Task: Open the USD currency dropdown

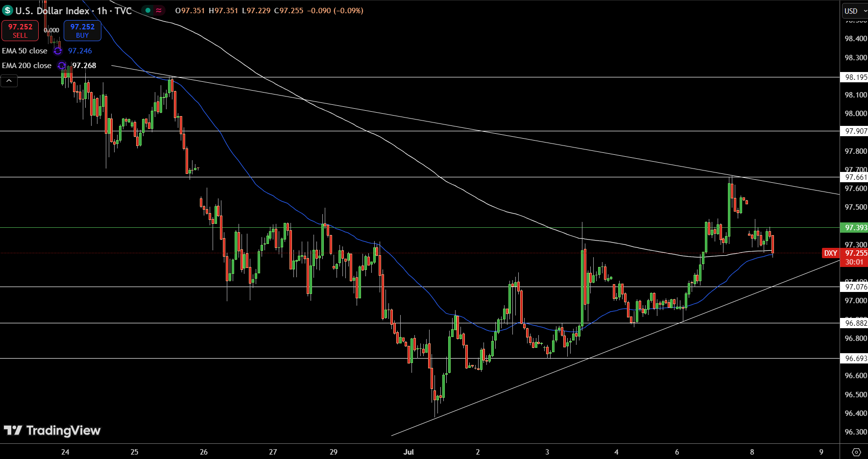Action: (x=855, y=11)
